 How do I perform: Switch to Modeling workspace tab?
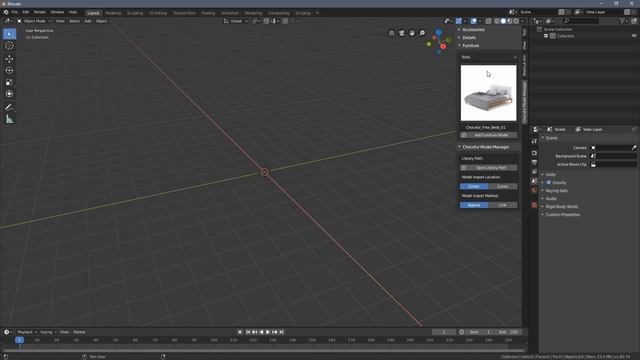113,13
